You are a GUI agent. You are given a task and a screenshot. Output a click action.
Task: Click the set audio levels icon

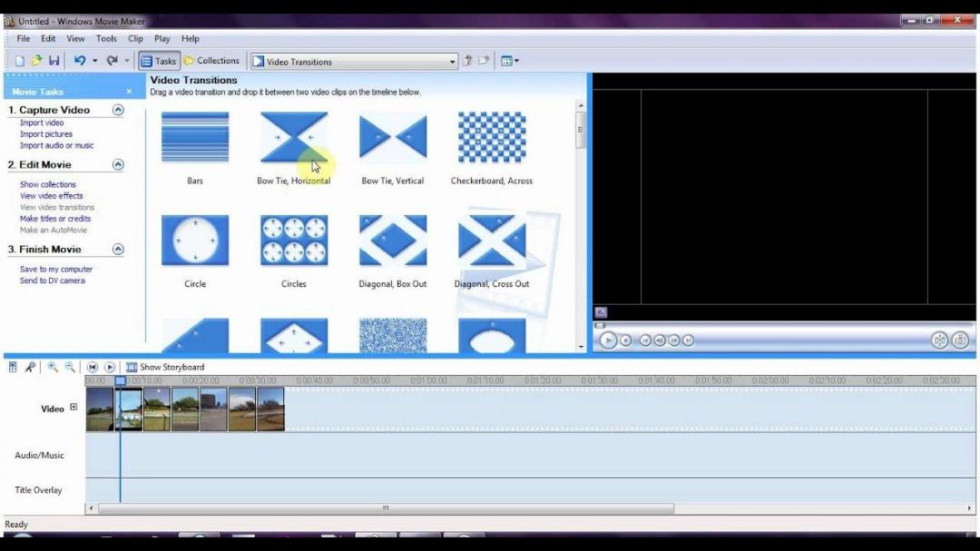pyautogui.click(x=12, y=367)
